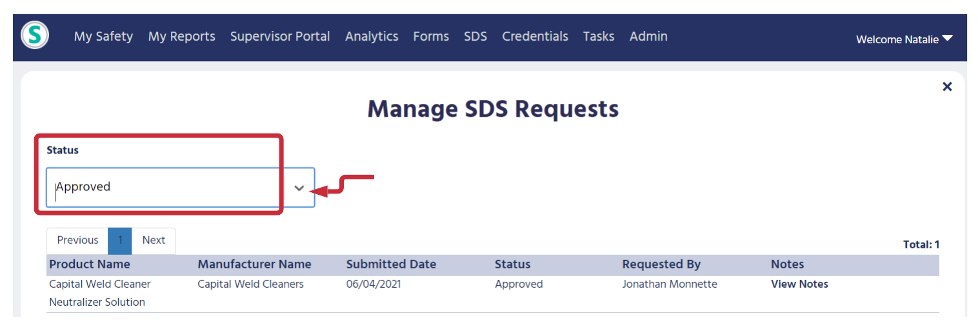Click the Product Name column header

90,264
